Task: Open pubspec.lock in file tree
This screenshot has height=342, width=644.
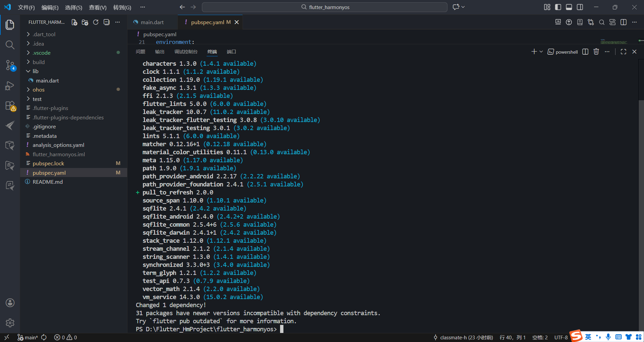Action: 74,163
